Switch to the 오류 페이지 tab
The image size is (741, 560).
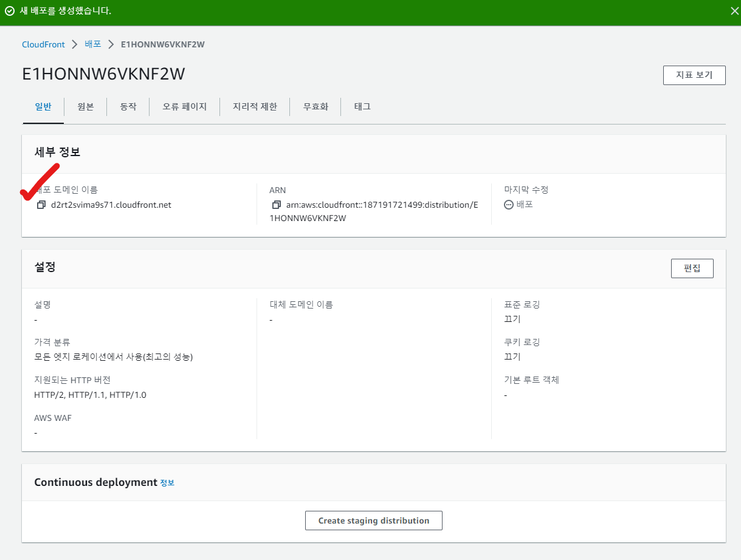pyautogui.click(x=185, y=107)
